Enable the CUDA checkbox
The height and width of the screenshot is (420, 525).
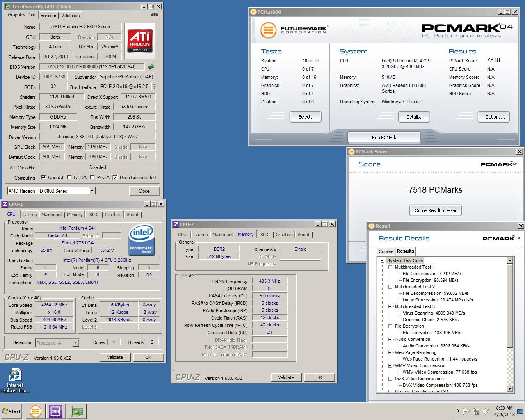click(x=69, y=178)
